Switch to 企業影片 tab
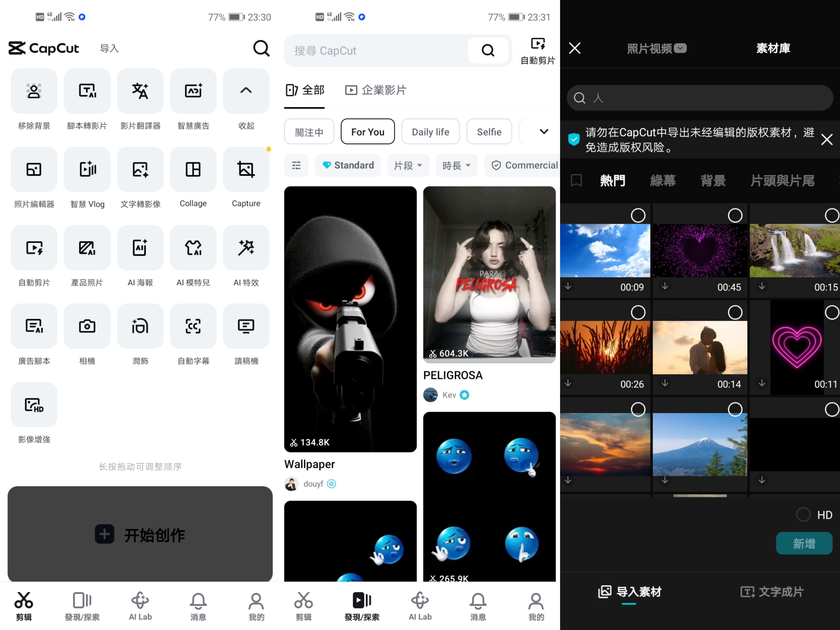Image resolution: width=840 pixels, height=630 pixels. (x=376, y=90)
